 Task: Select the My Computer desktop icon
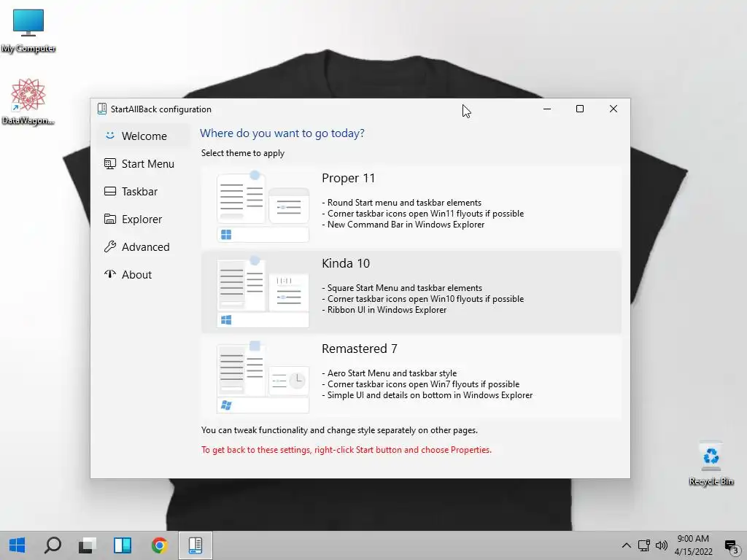(28, 31)
